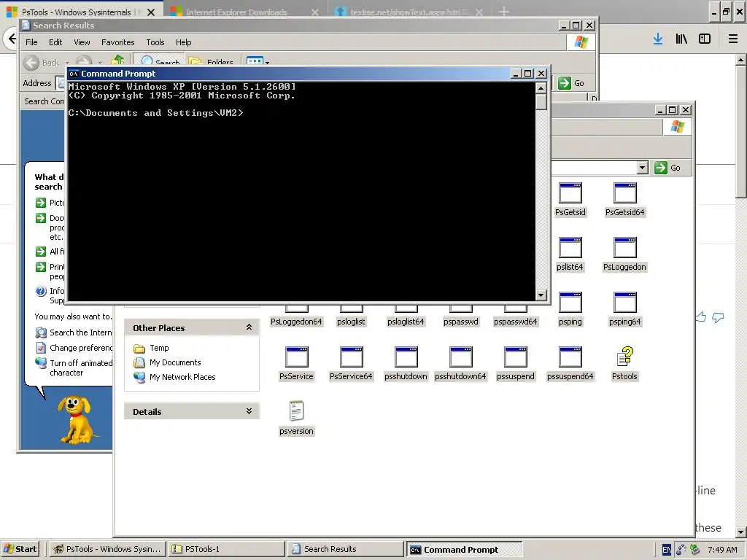Click the EN language indicator in tray
747x560 pixels.
667,550
